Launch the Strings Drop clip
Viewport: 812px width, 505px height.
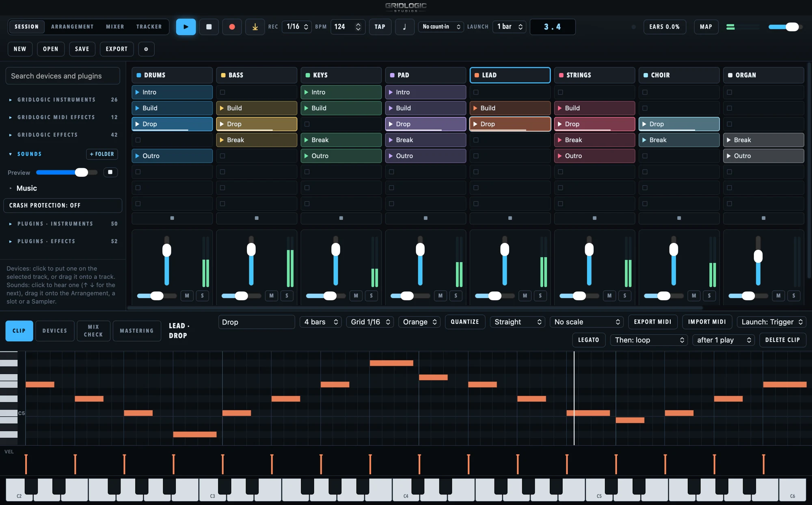(594, 124)
